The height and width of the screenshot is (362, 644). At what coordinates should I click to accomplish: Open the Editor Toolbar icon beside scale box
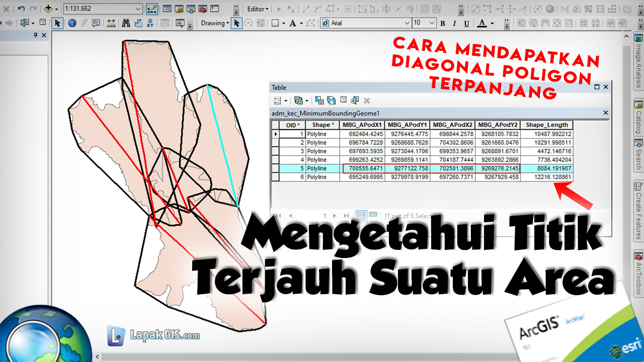(152, 9)
